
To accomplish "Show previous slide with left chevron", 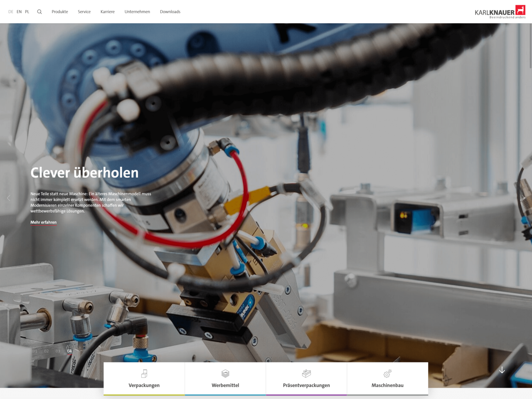I will pyautogui.click(x=8, y=198).
